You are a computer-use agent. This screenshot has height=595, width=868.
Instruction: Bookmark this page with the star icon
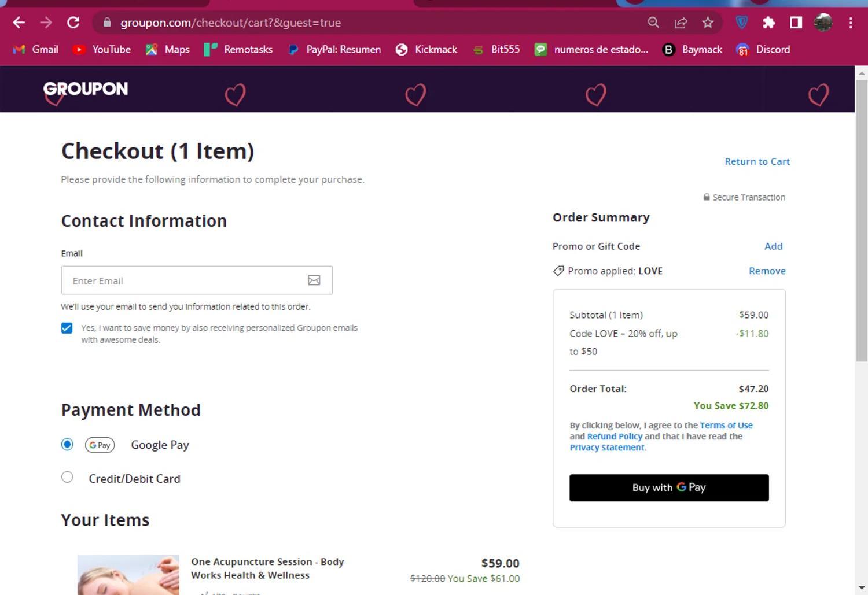[708, 23]
